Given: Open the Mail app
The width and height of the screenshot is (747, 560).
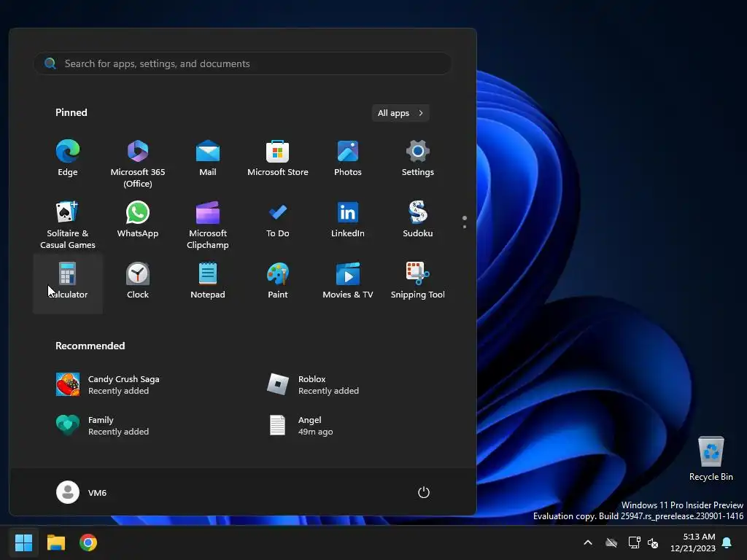Looking at the screenshot, I should (x=208, y=159).
